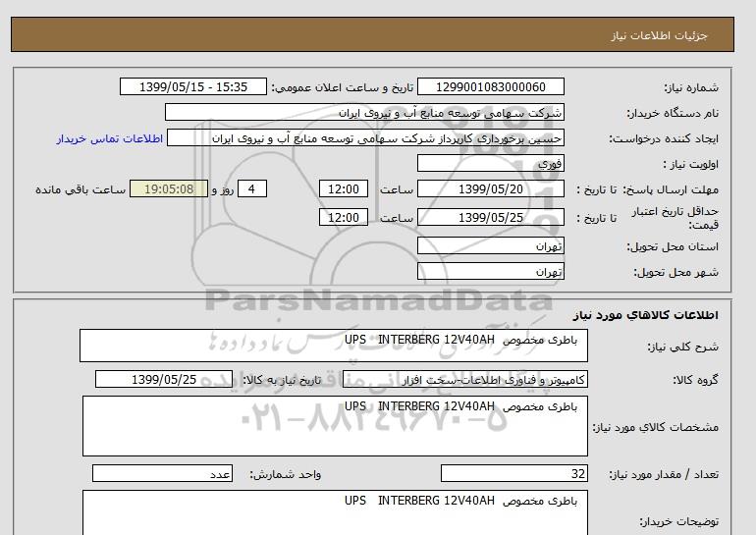Click the countdown timer 19:05:08
Image resolution: width=756 pixels, height=535 pixels.
169,188
